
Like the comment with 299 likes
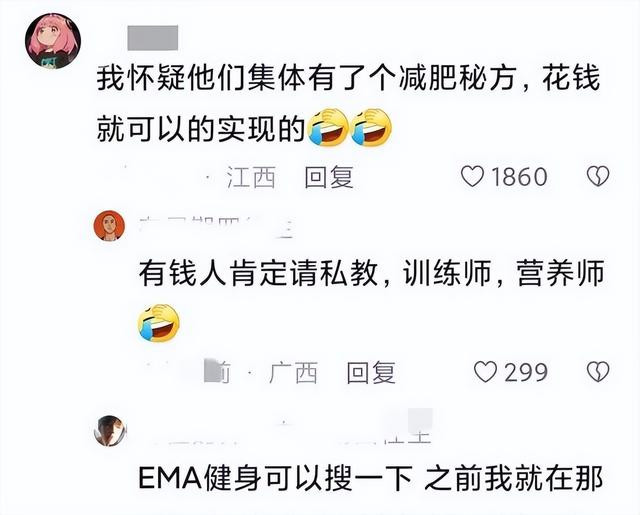click(x=485, y=372)
